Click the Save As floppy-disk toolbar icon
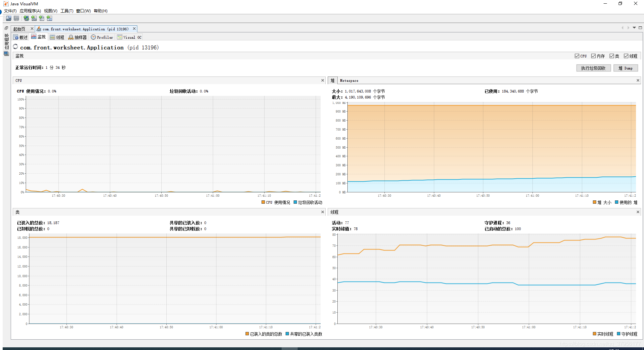644x350 pixels. [x=16, y=18]
